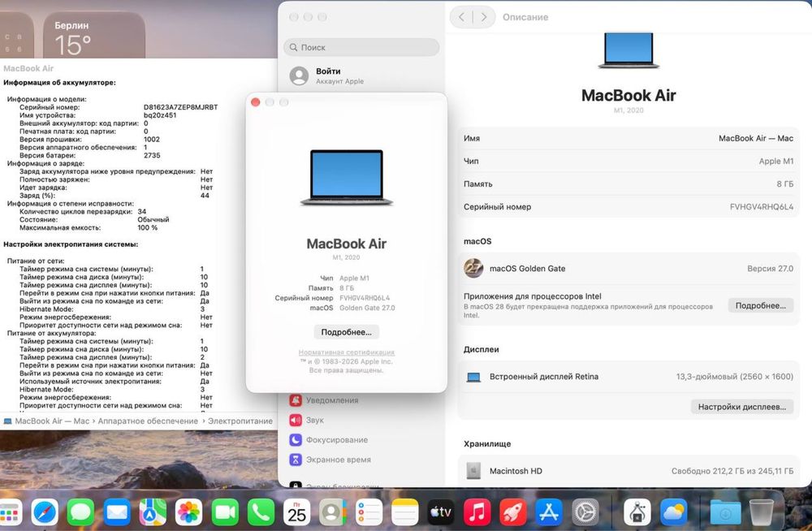Open Safari from the Dock

[45, 513]
